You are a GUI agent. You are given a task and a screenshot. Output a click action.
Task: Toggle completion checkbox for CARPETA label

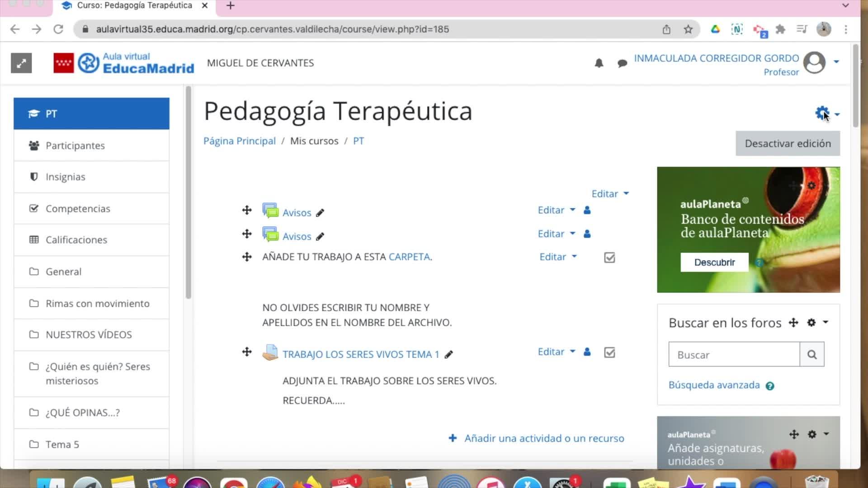click(609, 258)
